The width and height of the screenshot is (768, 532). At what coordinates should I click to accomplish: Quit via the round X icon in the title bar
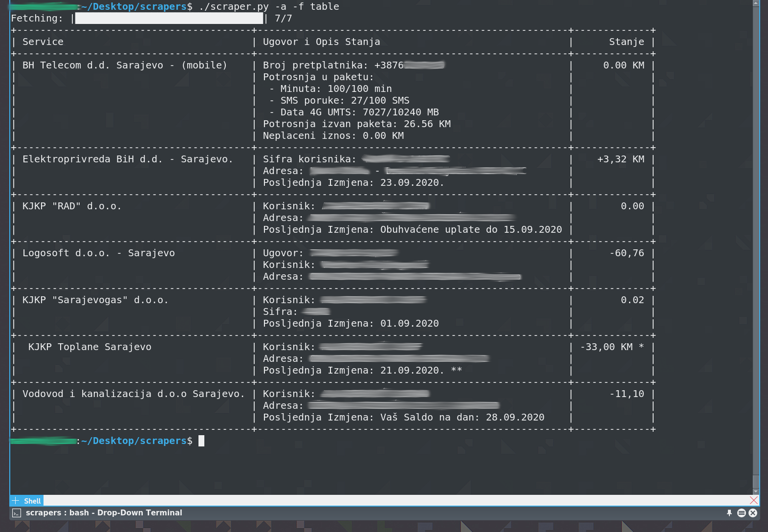[753, 513]
